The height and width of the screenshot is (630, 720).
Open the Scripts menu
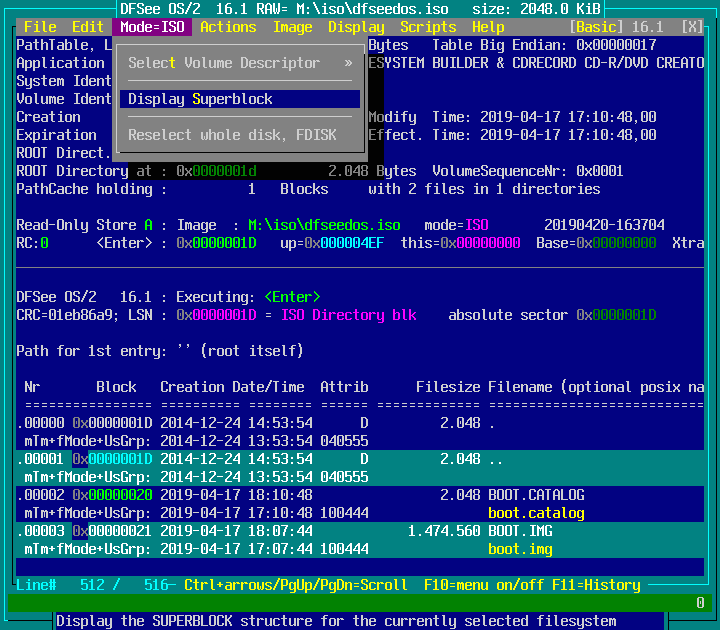coord(428,27)
